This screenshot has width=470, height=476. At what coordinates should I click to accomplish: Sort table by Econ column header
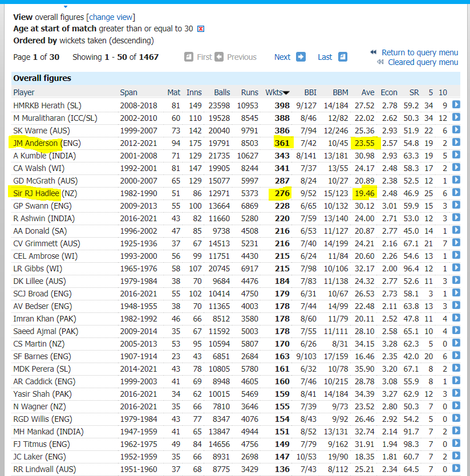tap(389, 92)
